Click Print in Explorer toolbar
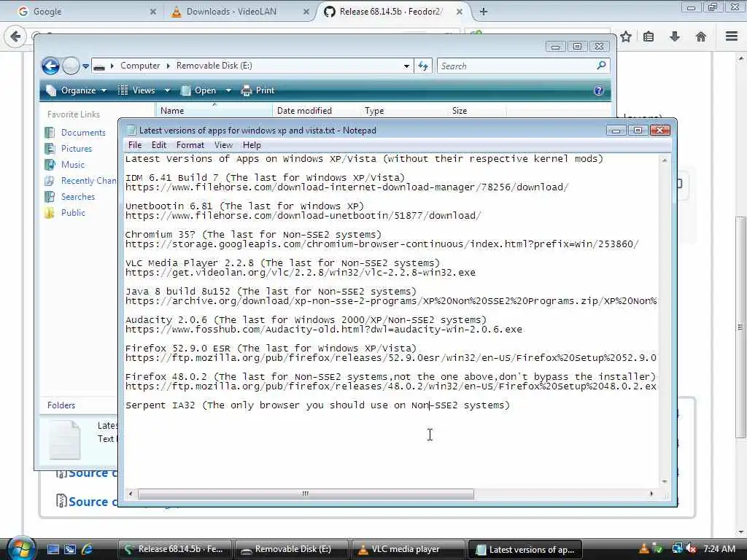 pyautogui.click(x=258, y=90)
